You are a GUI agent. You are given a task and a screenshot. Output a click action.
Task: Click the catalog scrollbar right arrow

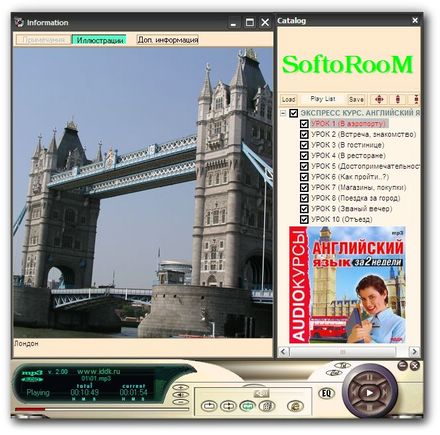pos(414,351)
